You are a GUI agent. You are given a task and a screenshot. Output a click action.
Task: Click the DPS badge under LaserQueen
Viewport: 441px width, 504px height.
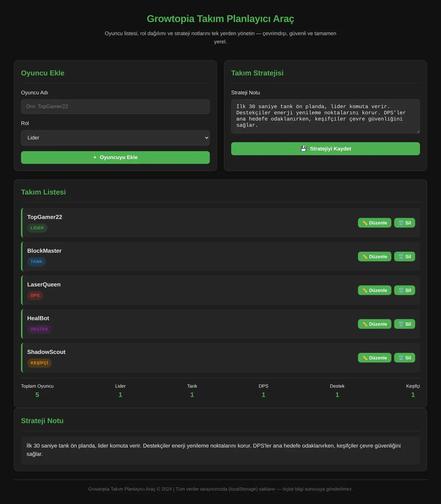[x=35, y=296]
